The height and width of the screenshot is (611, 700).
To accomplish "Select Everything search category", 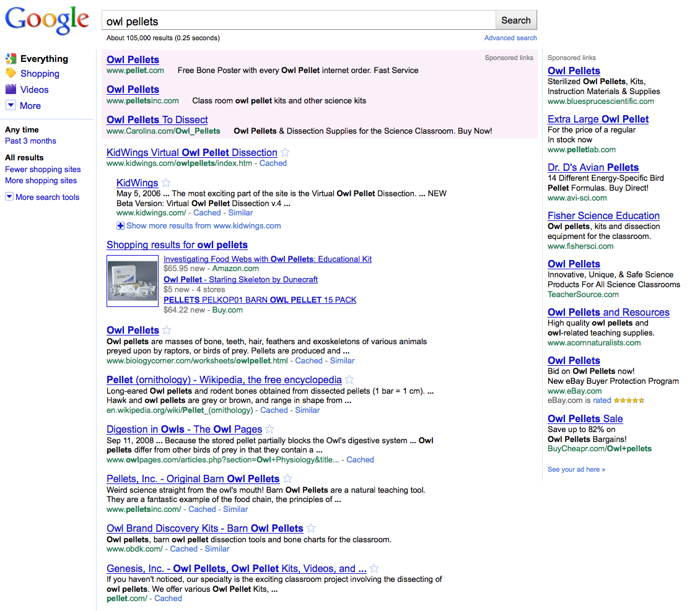I will pos(44,58).
